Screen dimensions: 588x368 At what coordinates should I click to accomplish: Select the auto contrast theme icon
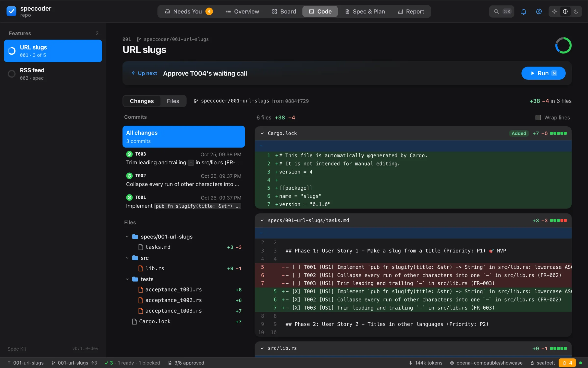click(565, 12)
